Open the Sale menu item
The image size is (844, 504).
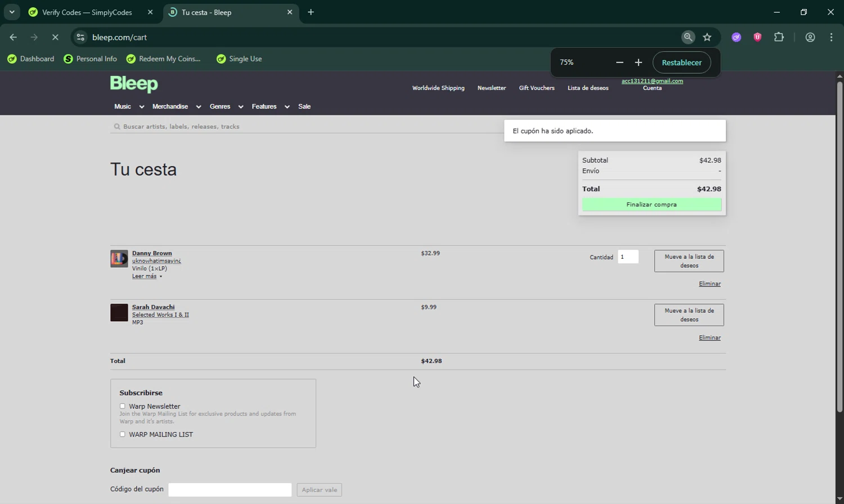[304, 106]
